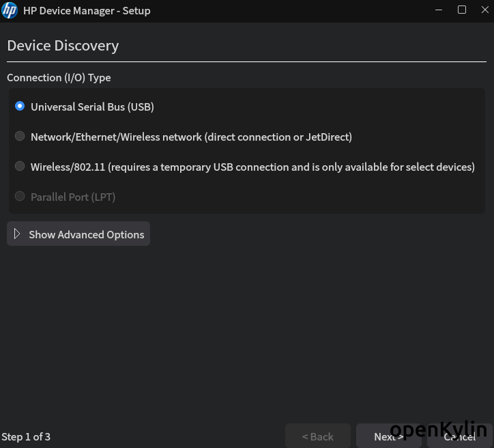The image size is (494, 448).
Task: Click the temporary USB connection wireless label
Action: point(252,167)
